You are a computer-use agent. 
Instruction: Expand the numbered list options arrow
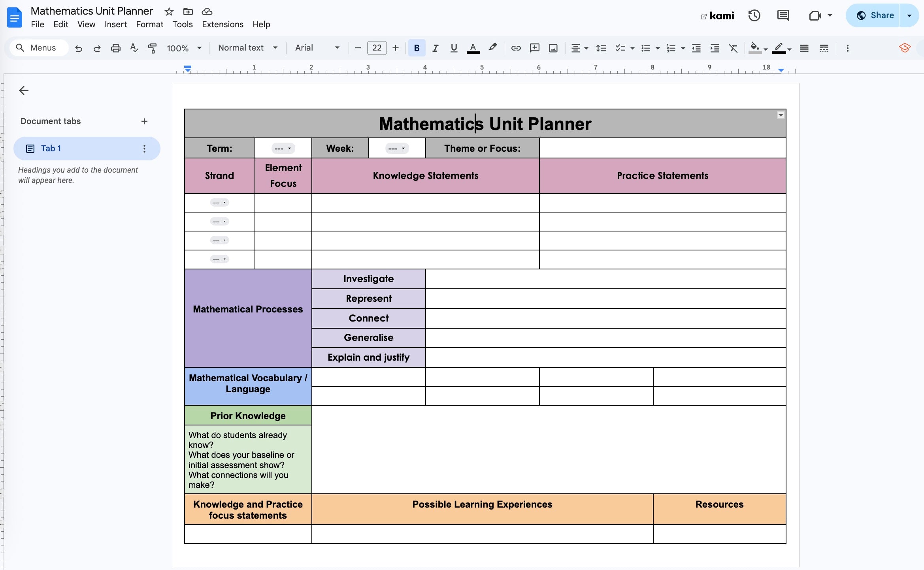tap(683, 49)
